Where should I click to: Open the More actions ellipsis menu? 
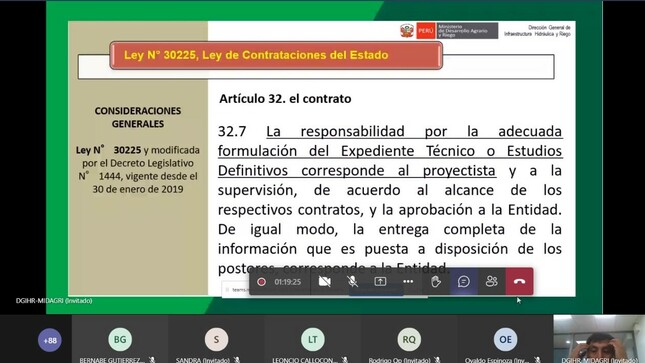pyautogui.click(x=408, y=282)
